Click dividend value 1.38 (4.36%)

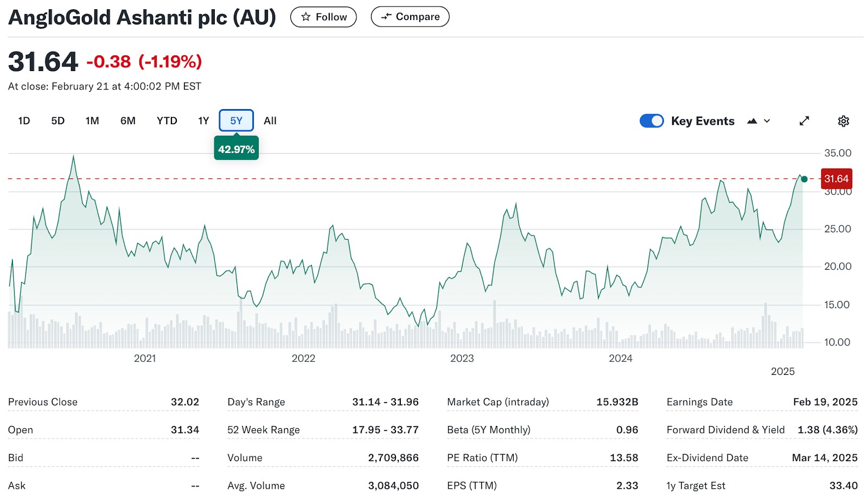pyautogui.click(x=828, y=430)
